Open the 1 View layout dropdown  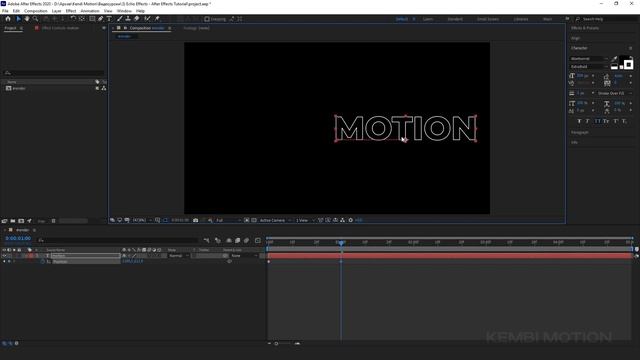click(305, 220)
